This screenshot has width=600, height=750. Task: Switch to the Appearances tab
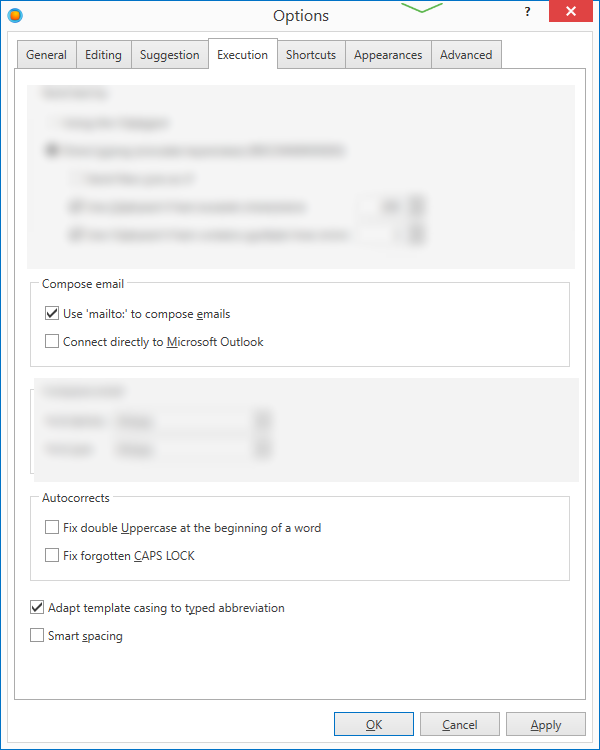tap(388, 55)
